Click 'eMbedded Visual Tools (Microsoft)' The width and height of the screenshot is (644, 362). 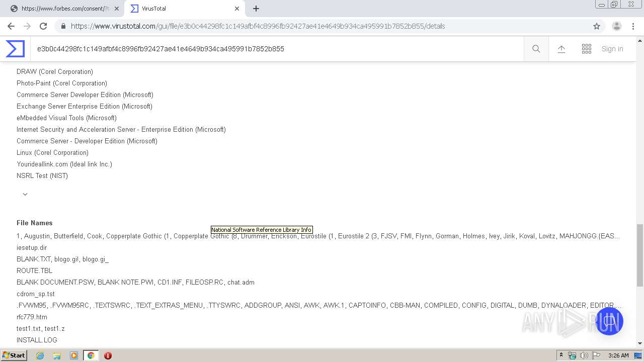point(66,118)
